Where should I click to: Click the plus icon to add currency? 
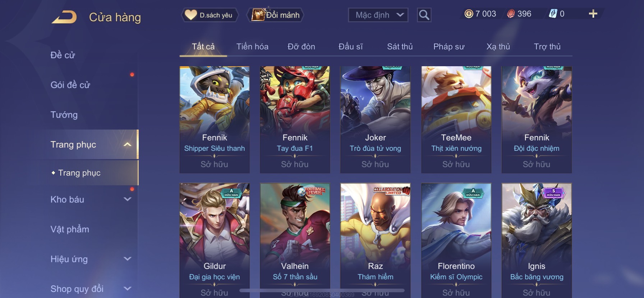click(593, 14)
